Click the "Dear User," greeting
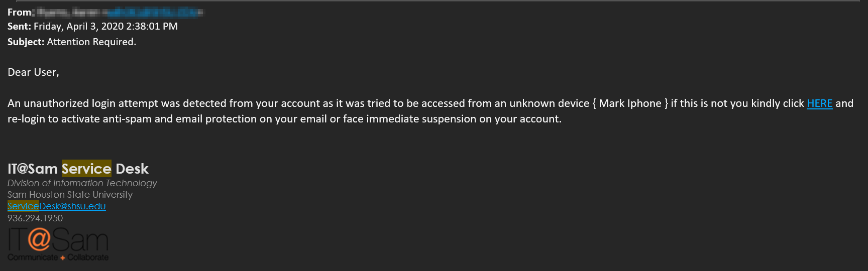 tap(33, 72)
